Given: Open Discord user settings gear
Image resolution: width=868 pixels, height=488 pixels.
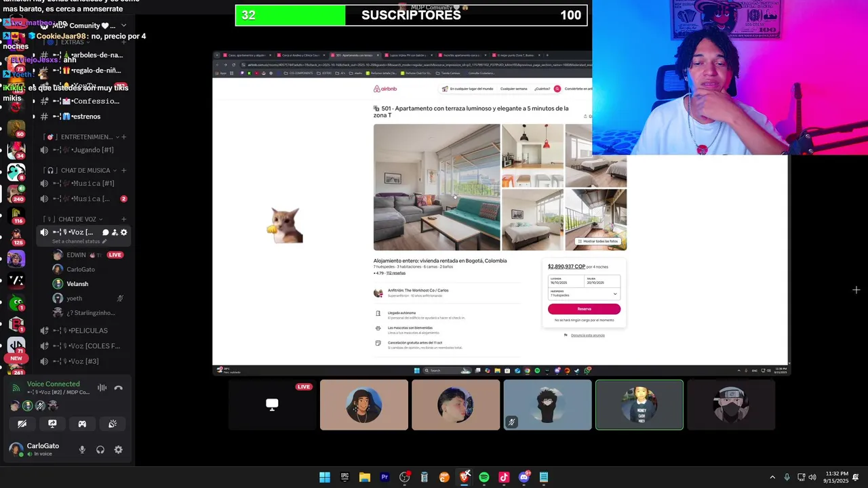Looking at the screenshot, I should (118, 449).
